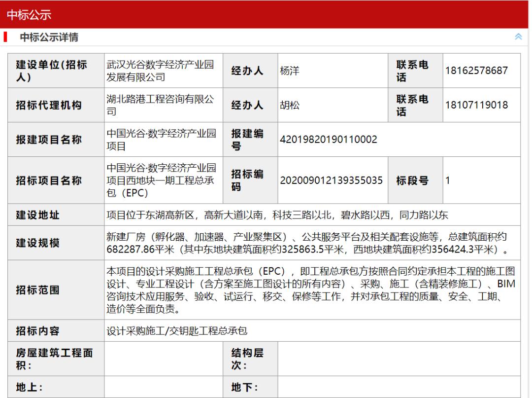Click the name 胡松
The height and width of the screenshot is (398, 532).
click(x=290, y=105)
